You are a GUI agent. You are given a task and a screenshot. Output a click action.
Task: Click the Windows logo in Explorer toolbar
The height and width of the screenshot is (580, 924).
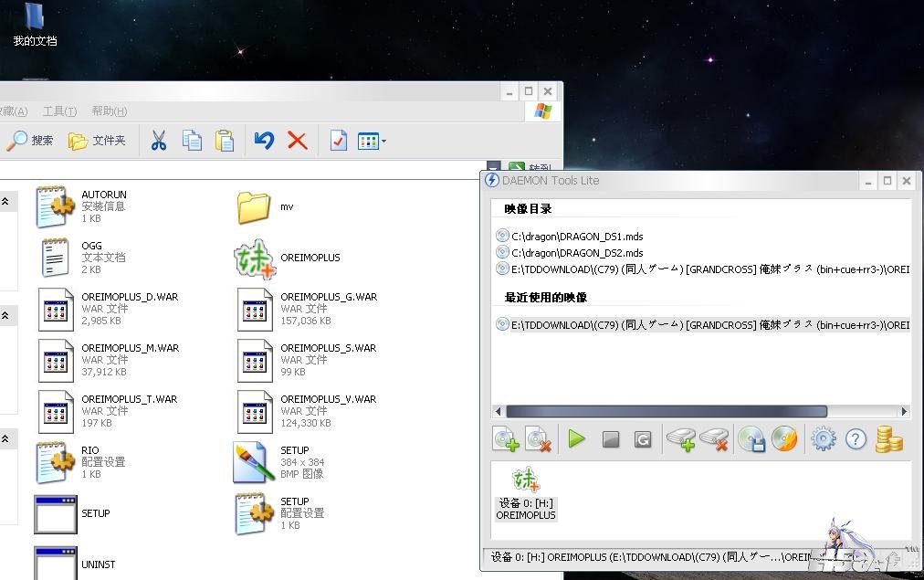(542, 111)
